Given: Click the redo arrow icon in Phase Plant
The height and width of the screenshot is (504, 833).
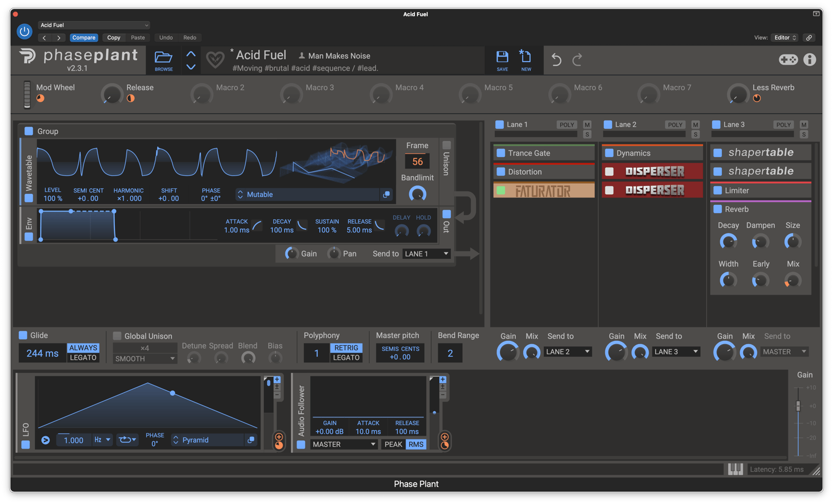Looking at the screenshot, I should pyautogui.click(x=577, y=59).
